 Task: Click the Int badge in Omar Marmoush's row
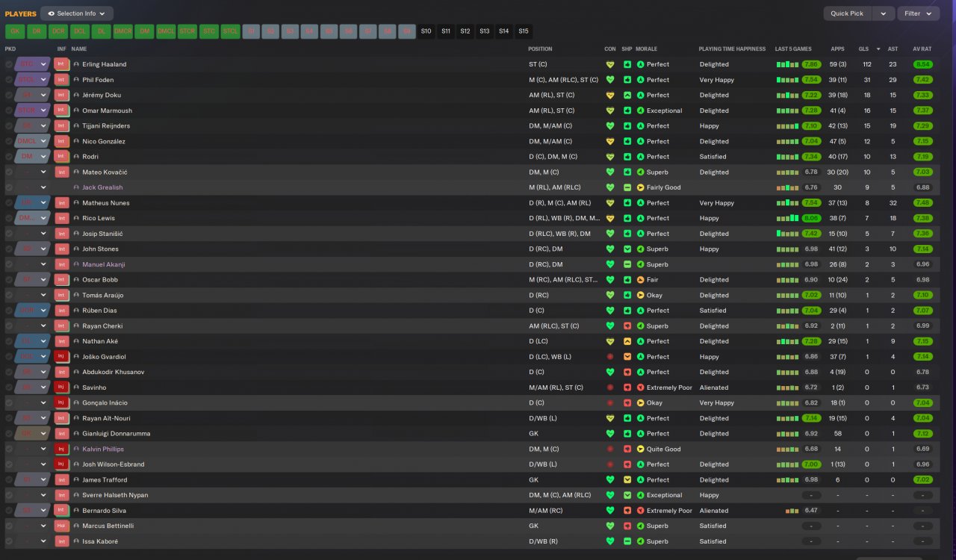pos(62,111)
